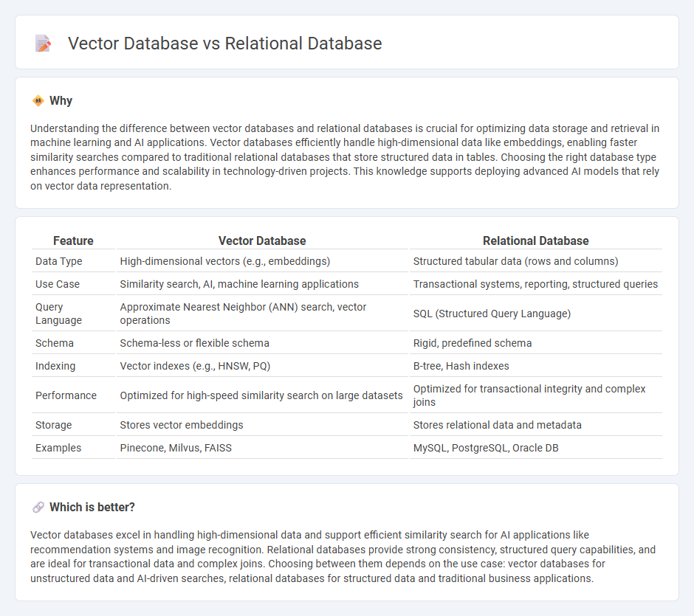Click the paragraph starting Vector databases excel
694x616 pixels.
pyautogui.click(x=343, y=556)
